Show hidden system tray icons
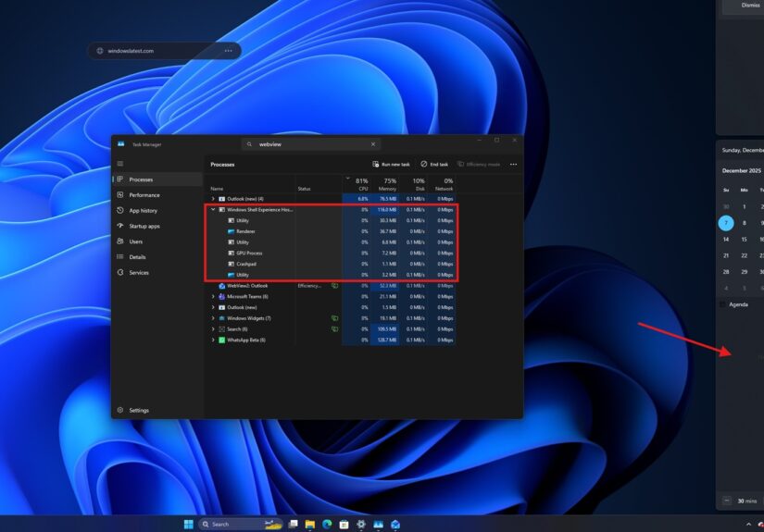 [748, 525]
